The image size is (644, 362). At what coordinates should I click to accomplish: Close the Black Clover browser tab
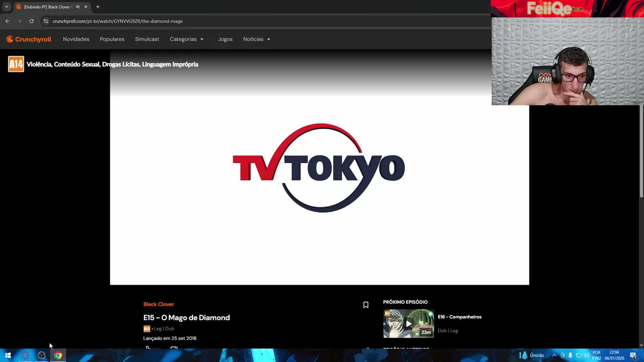point(86,7)
